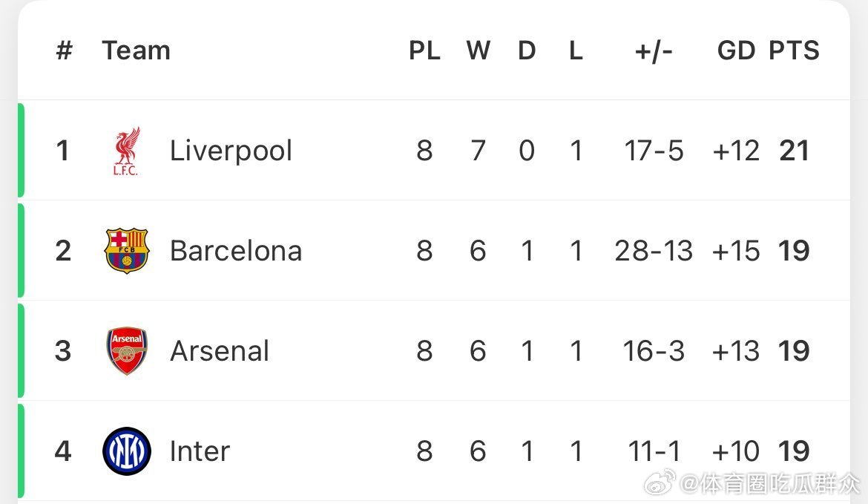Select the Arsenal team name

click(220, 351)
